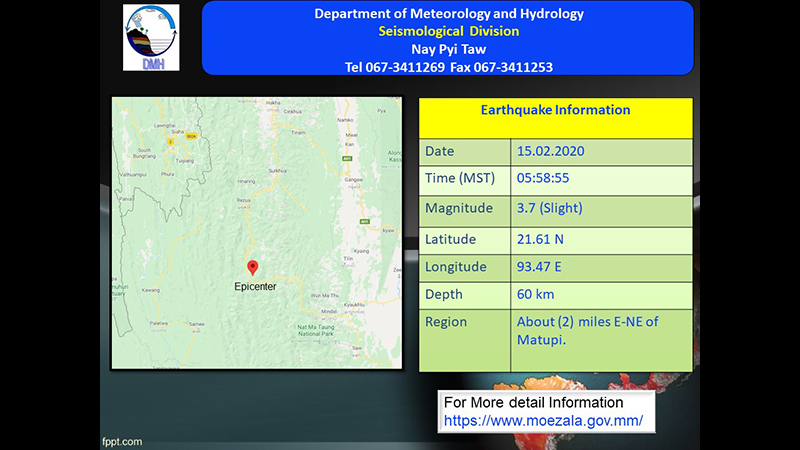Click the 'Kawang' label on map

pyautogui.click(x=151, y=290)
